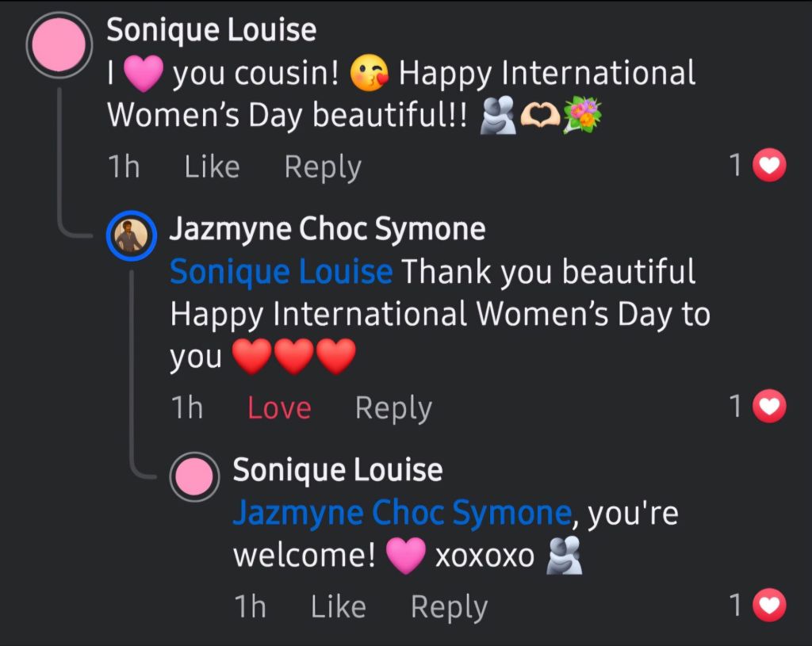Open Sonique Louise's name on top comment
Screen dimensions: 812x646
click(211, 30)
